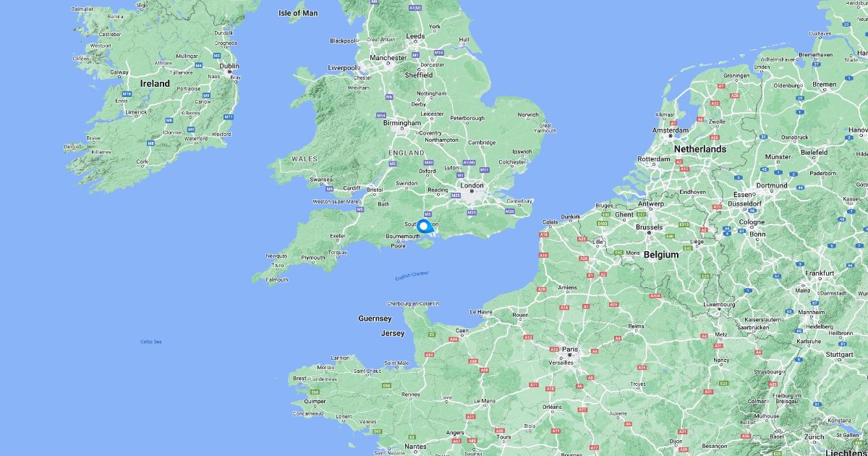Click the Celtic Sea label
868x456 pixels.
click(151, 341)
